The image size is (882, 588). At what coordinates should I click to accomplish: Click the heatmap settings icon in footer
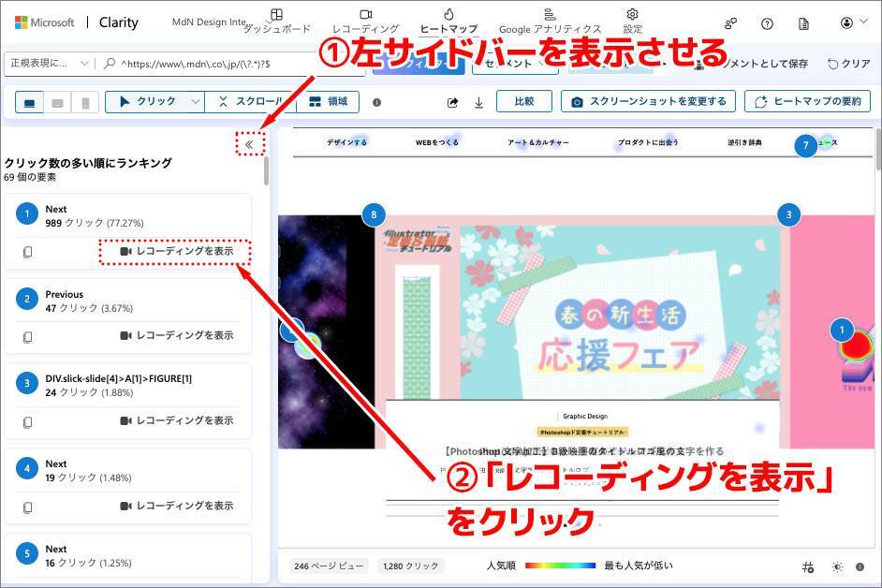click(808, 567)
